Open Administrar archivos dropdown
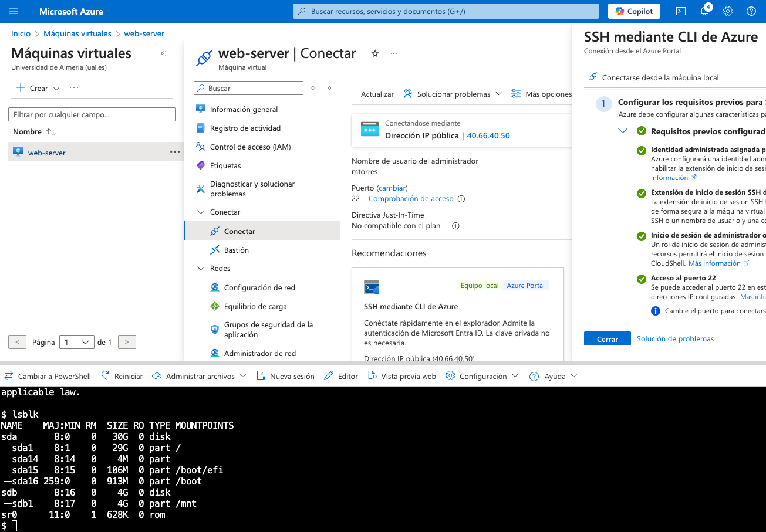This screenshot has width=766, height=532. [x=200, y=376]
